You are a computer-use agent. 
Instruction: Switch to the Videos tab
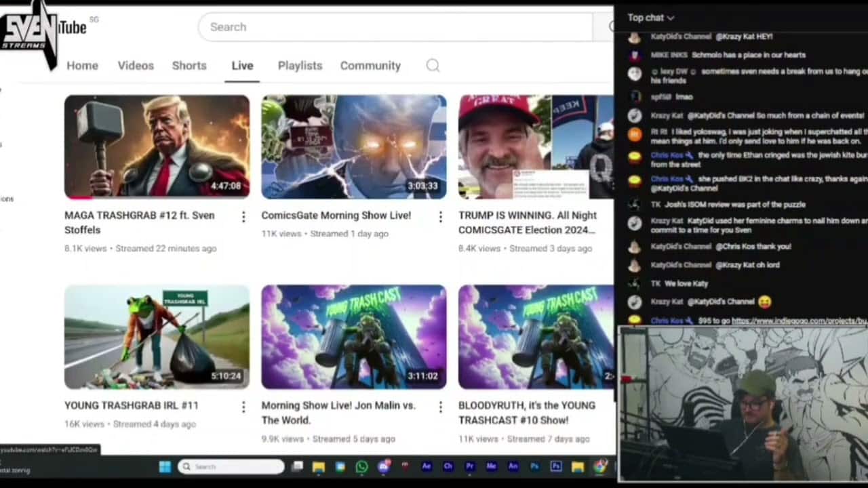pyautogui.click(x=136, y=66)
